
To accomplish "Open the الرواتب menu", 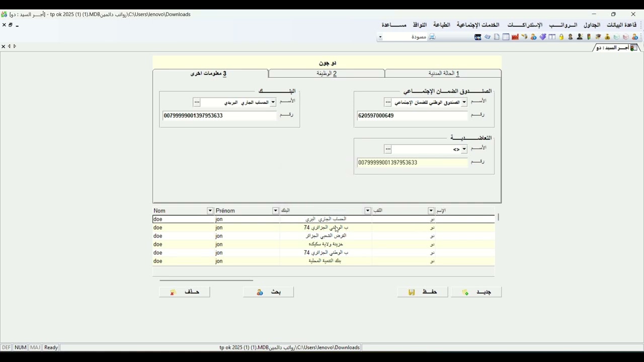I will point(563,25).
